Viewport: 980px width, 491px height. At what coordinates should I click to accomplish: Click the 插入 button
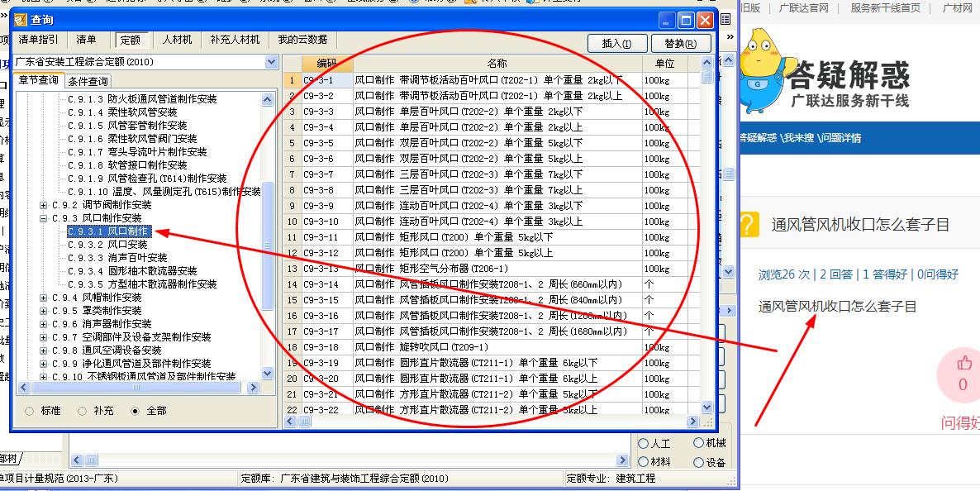point(616,44)
